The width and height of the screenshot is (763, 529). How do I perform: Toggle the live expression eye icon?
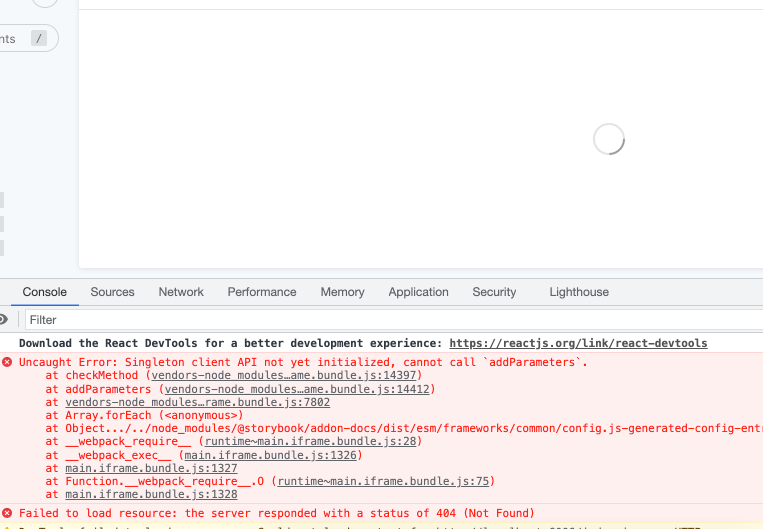pyautogui.click(x=3, y=319)
